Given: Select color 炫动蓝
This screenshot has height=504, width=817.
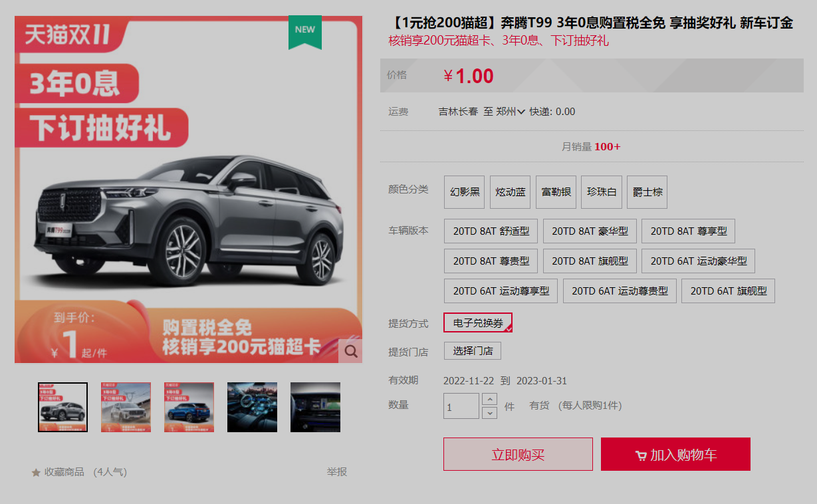Looking at the screenshot, I should (511, 192).
